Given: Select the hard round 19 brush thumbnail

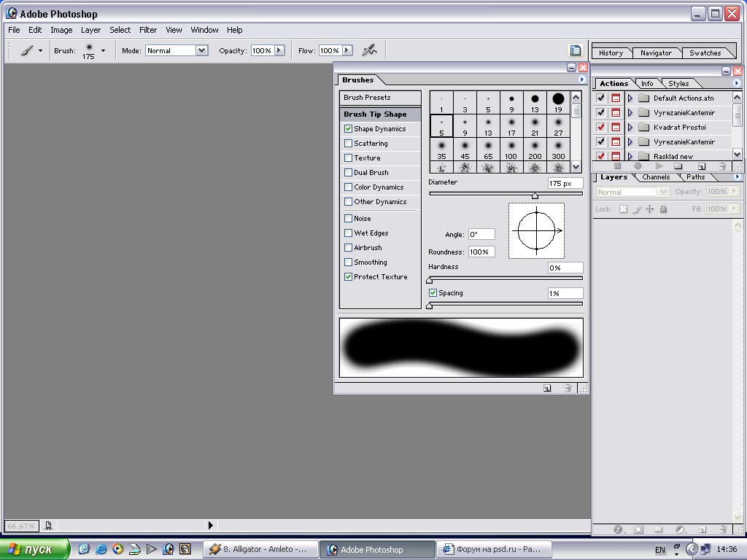Looking at the screenshot, I should 558,102.
